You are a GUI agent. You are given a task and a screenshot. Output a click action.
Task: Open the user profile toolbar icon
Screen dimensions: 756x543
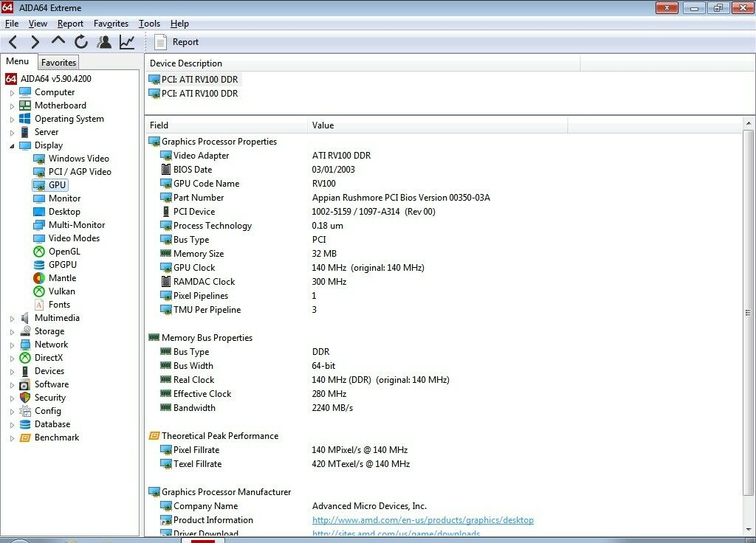tap(103, 42)
